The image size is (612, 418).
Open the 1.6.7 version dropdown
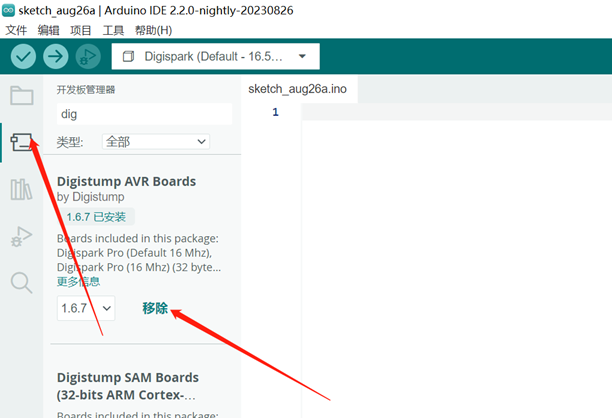click(86, 308)
